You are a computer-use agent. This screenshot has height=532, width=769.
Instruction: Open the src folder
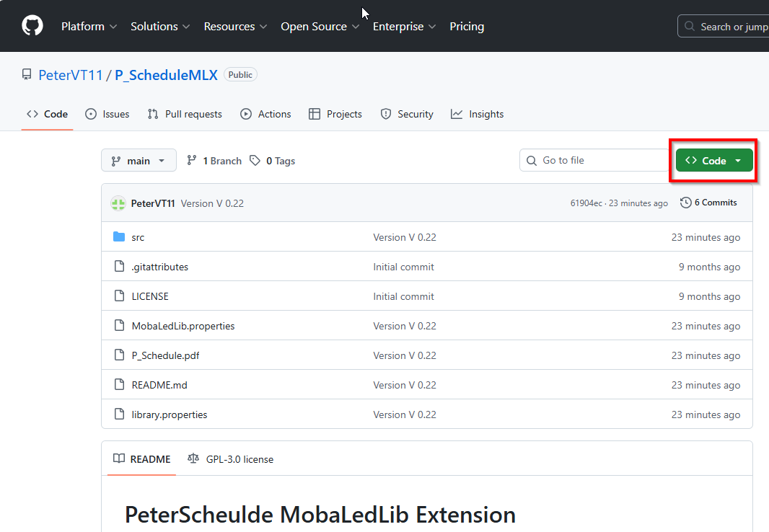pyautogui.click(x=138, y=237)
